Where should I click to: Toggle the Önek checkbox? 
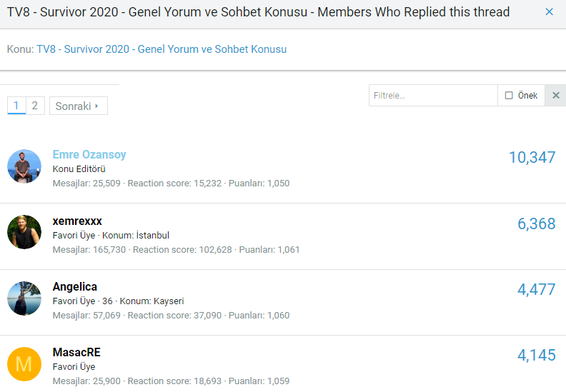click(x=509, y=96)
